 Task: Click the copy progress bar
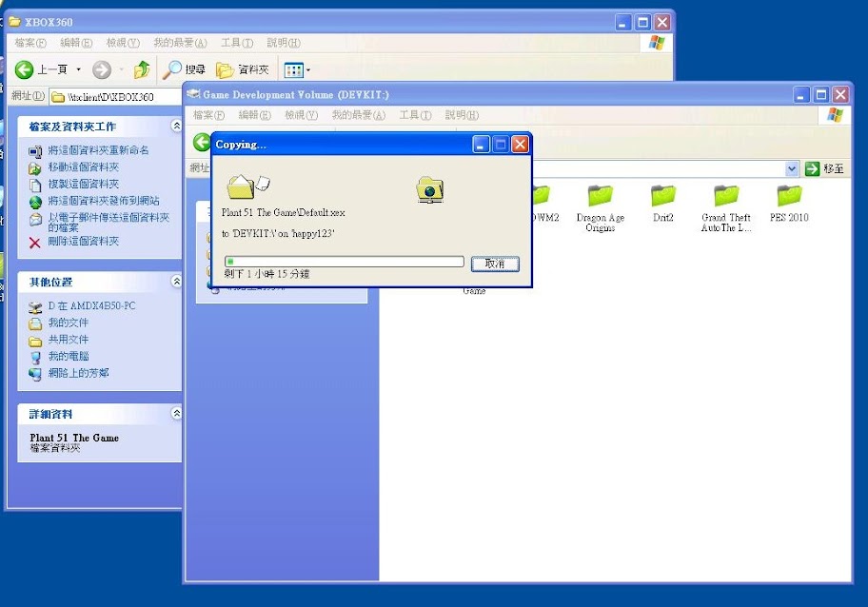click(x=344, y=262)
